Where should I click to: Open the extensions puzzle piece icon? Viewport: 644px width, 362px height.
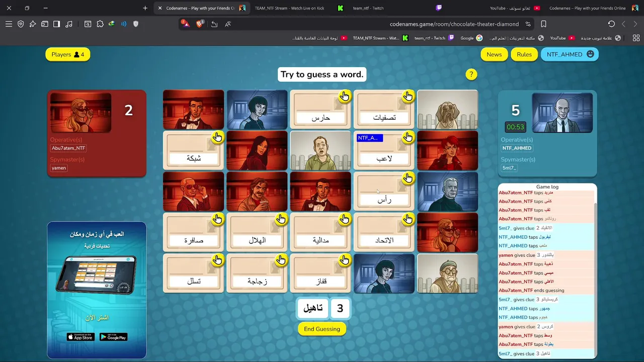point(100,24)
